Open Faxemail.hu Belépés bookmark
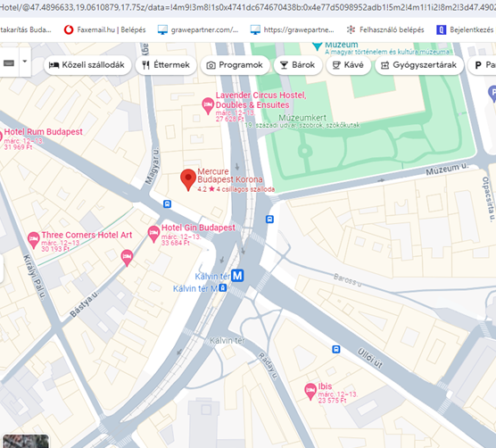The image size is (496, 448). [x=104, y=29]
